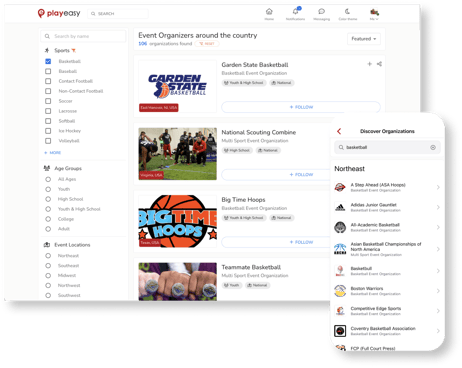Image resolution: width=462 pixels, height=368 pixels.
Task: Click the playeasy logo
Action: coord(59,13)
